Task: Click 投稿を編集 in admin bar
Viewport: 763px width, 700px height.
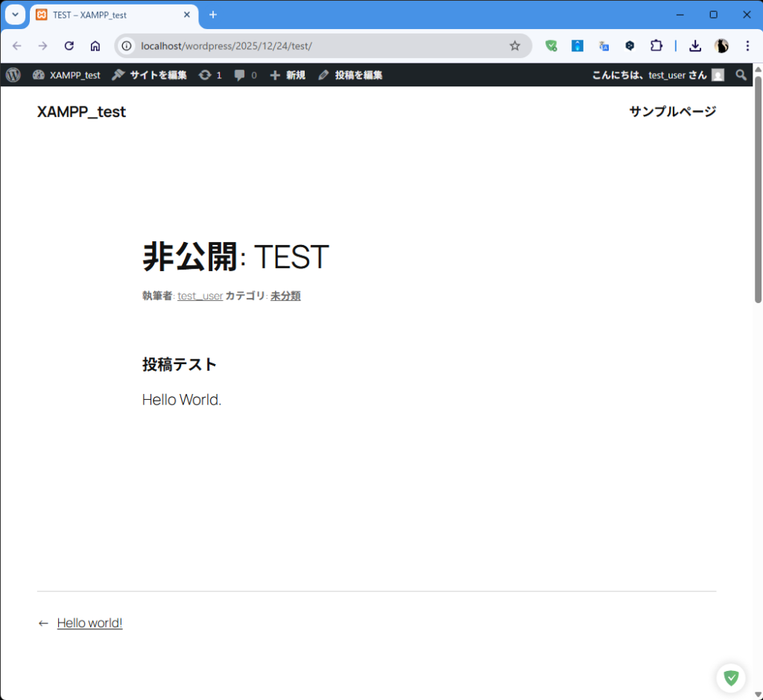Action: coord(350,75)
